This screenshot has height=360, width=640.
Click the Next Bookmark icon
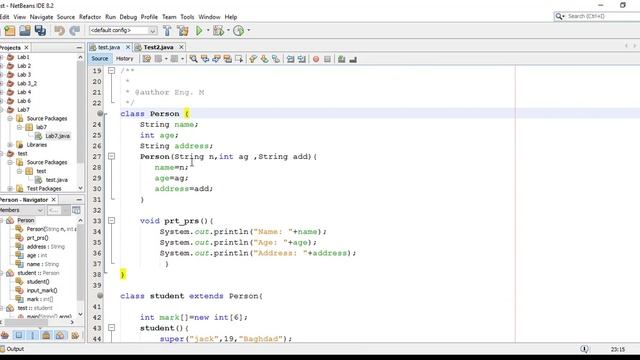point(264,59)
